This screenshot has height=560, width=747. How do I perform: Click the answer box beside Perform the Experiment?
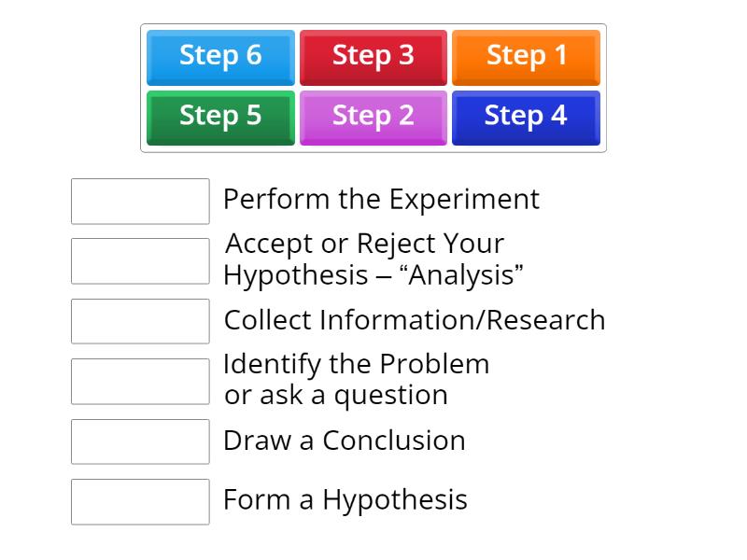[139, 202]
